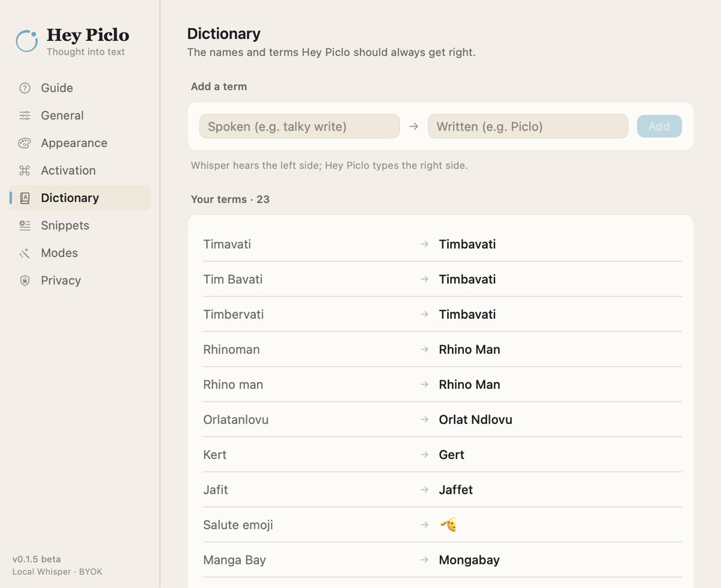Screen dimensions: 721x588
Task: Click the arrow in the Salute emoji row
Action: pos(424,525)
